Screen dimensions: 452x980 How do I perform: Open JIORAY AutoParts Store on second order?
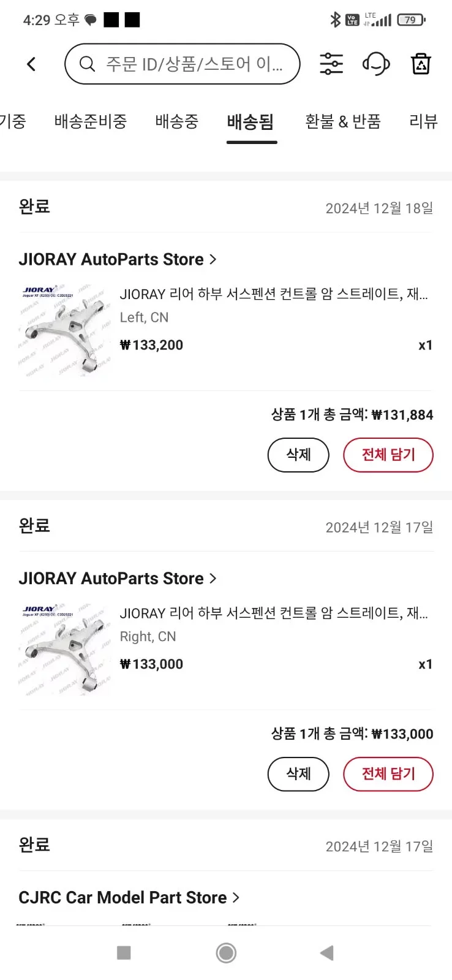tap(118, 579)
